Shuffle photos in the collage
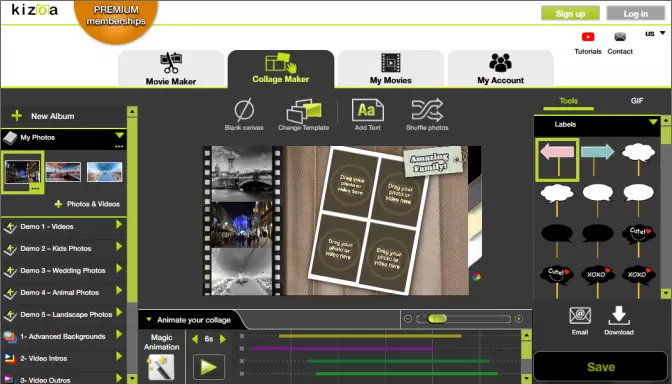The height and width of the screenshot is (384, 672). tap(427, 110)
